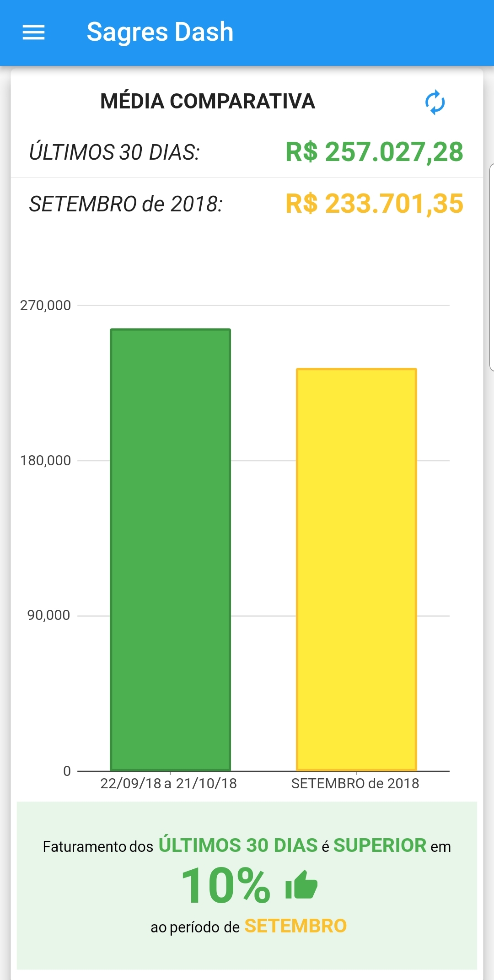Tap the R$ 233.701,35 amount

[374, 204]
